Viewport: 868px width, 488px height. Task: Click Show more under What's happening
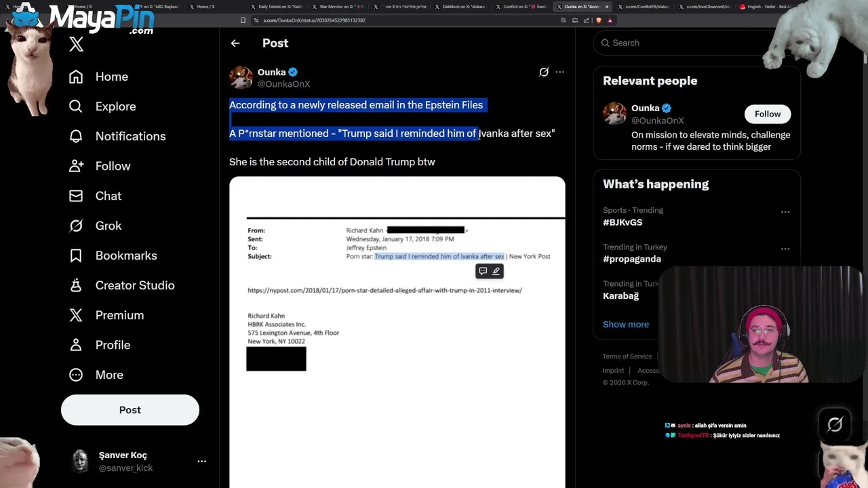[x=626, y=324]
